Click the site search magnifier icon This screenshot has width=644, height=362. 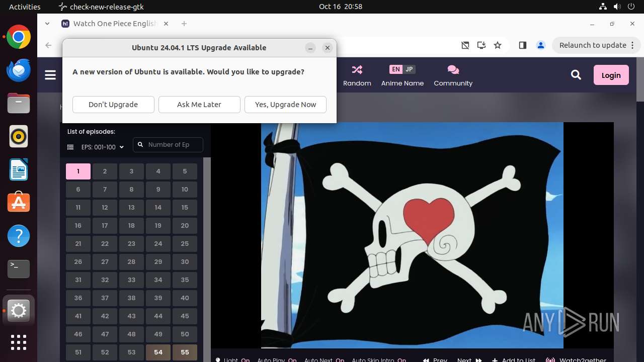(x=576, y=75)
